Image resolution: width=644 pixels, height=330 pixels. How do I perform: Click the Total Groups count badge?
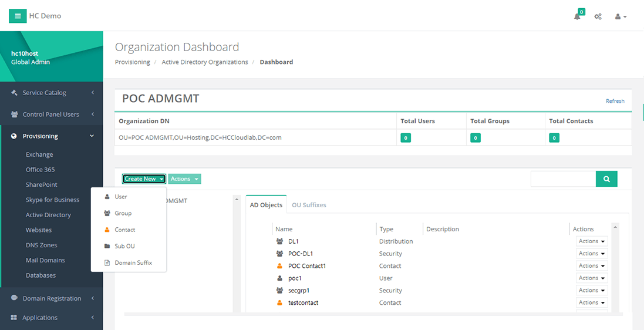(x=475, y=138)
